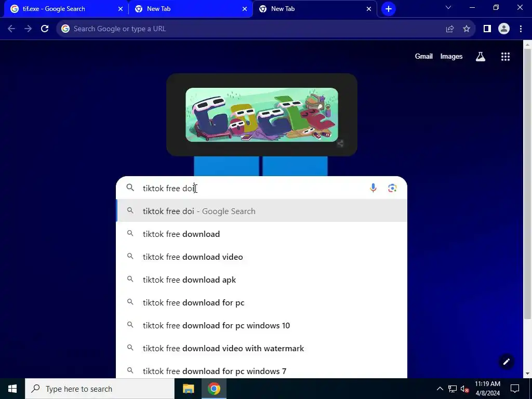The width and height of the screenshot is (532, 399).
Task: Open the notifications action center
Action: tap(515, 389)
